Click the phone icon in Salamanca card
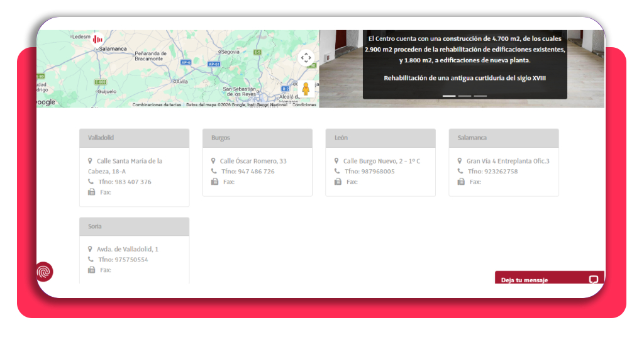This screenshot has height=337, width=644. click(460, 171)
